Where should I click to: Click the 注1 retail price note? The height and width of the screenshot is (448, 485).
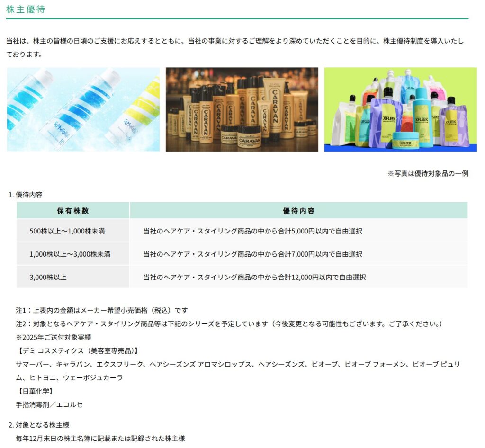coord(102,310)
